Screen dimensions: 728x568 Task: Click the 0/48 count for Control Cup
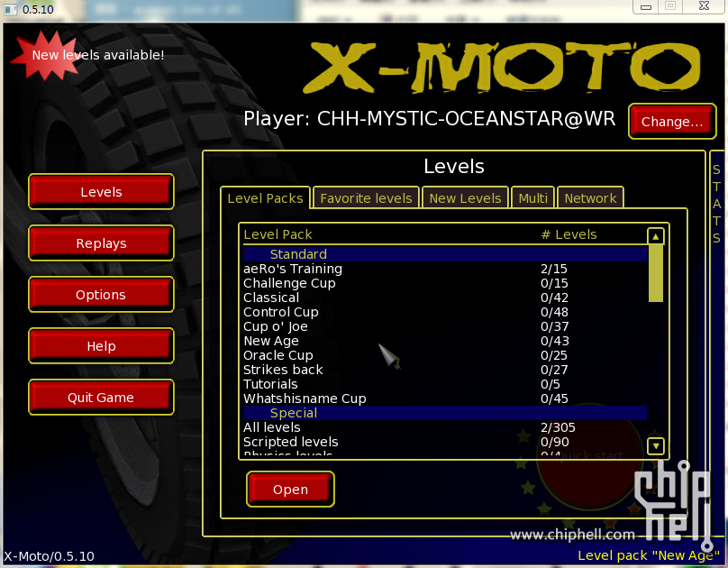554,312
